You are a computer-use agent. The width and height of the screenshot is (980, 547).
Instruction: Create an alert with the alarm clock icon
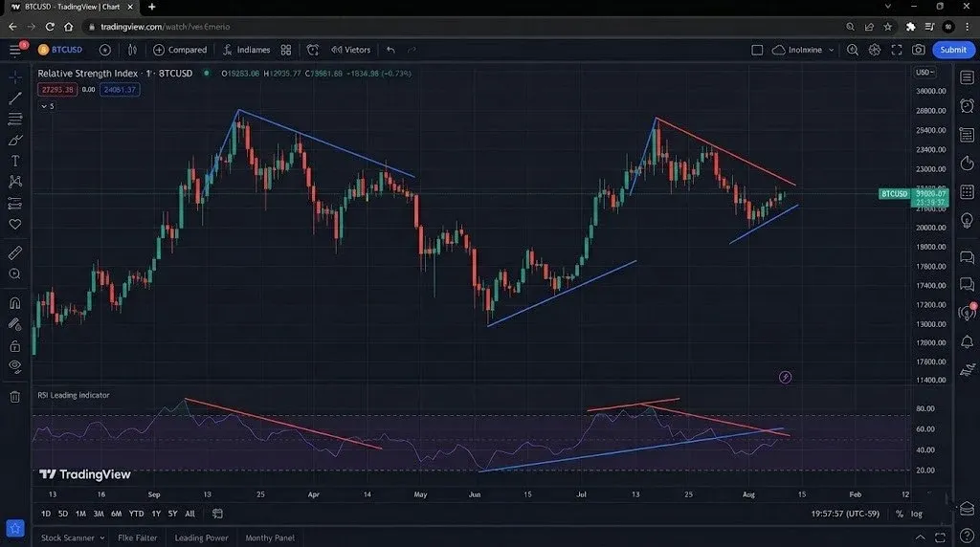click(x=313, y=50)
